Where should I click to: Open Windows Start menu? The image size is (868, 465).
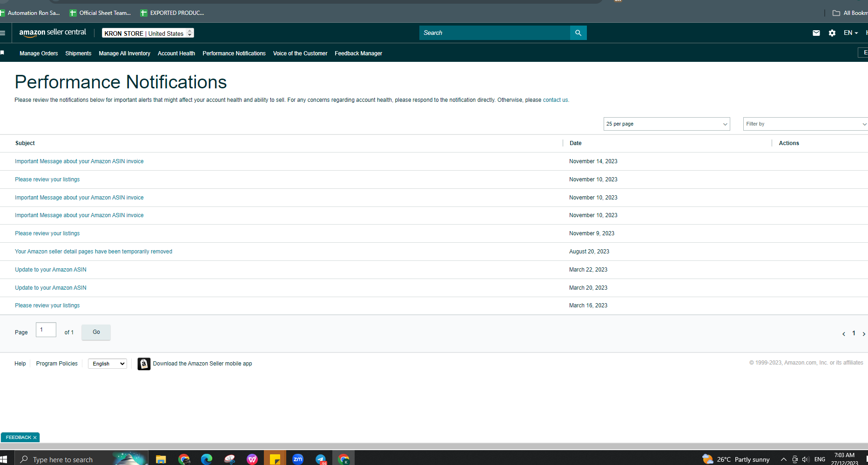click(x=4, y=459)
